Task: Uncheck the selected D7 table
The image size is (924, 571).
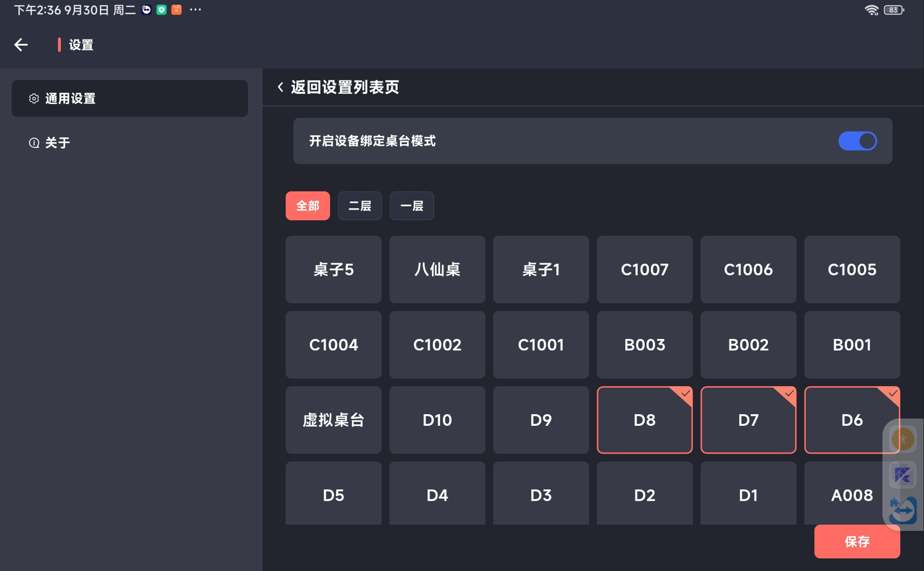Action: click(x=748, y=420)
